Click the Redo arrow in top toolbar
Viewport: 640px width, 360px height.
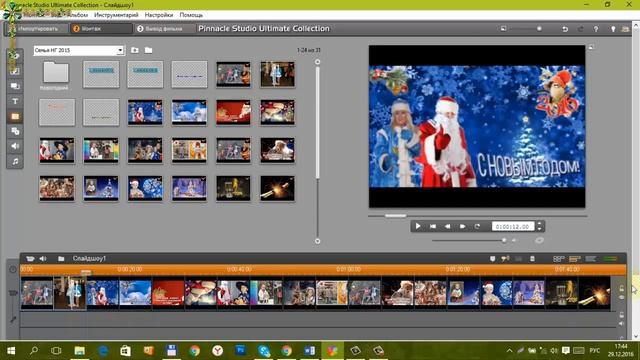[580, 29]
